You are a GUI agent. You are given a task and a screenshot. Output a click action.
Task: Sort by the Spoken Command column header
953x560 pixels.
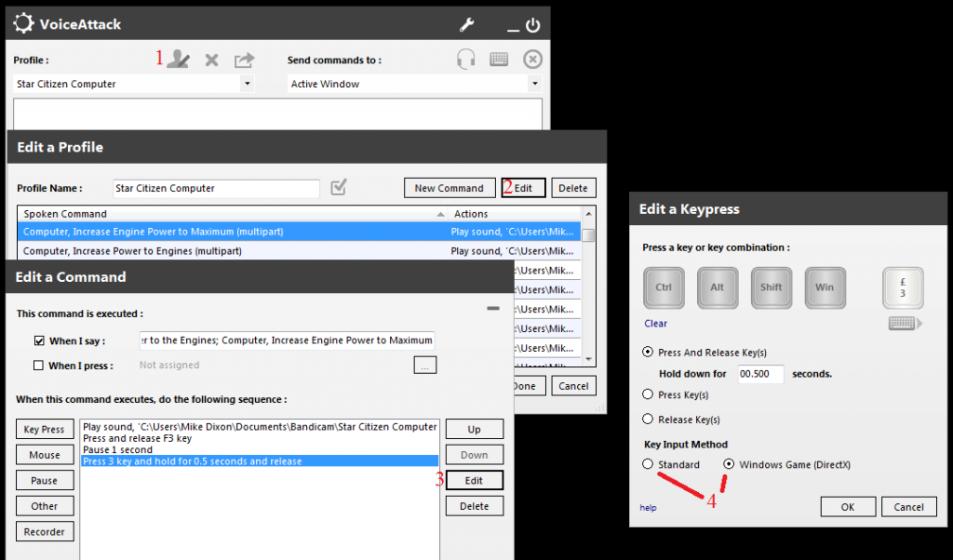[233, 214]
